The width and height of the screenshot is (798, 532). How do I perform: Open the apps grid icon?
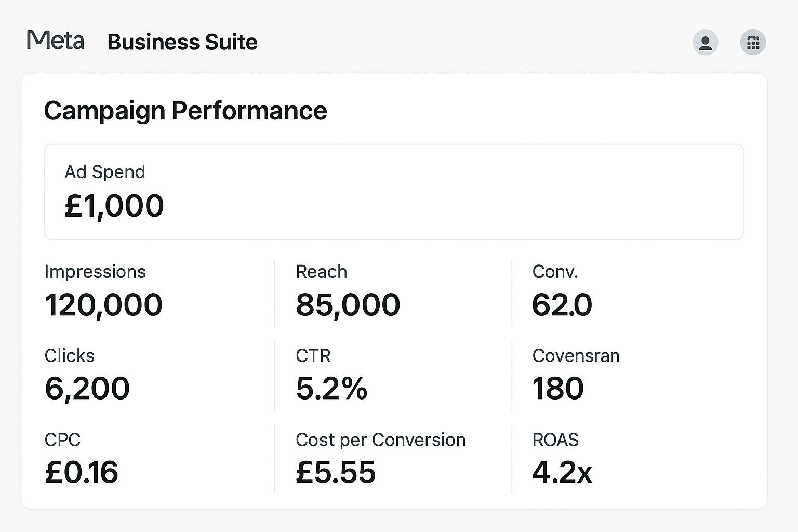[753, 42]
